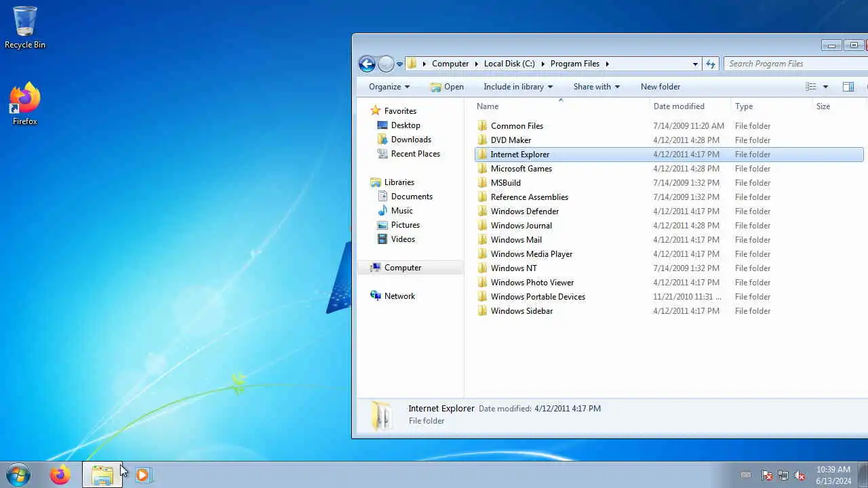Click the Microsoft Games folder icon
The height and width of the screenshot is (488, 868).
click(x=482, y=169)
